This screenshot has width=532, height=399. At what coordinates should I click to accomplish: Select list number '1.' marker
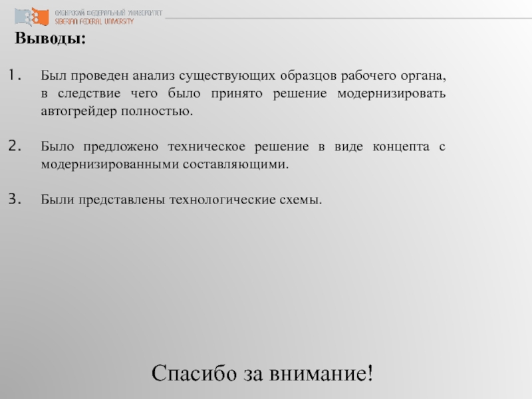pos(17,74)
